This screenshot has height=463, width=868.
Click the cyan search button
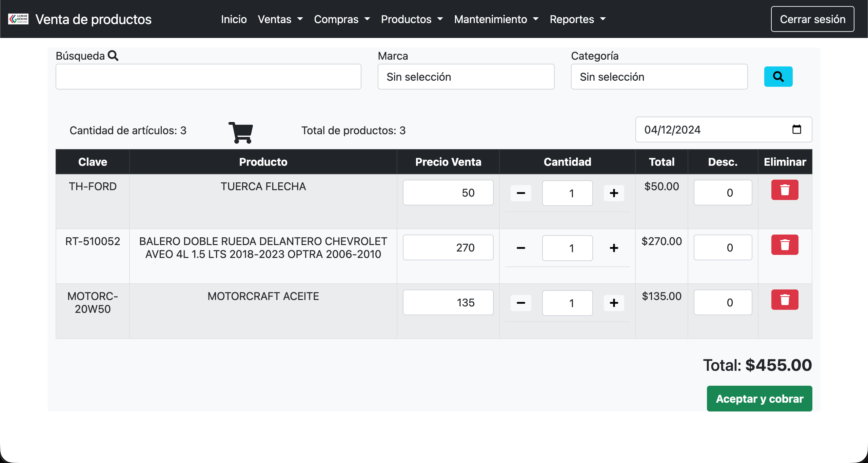tap(778, 77)
